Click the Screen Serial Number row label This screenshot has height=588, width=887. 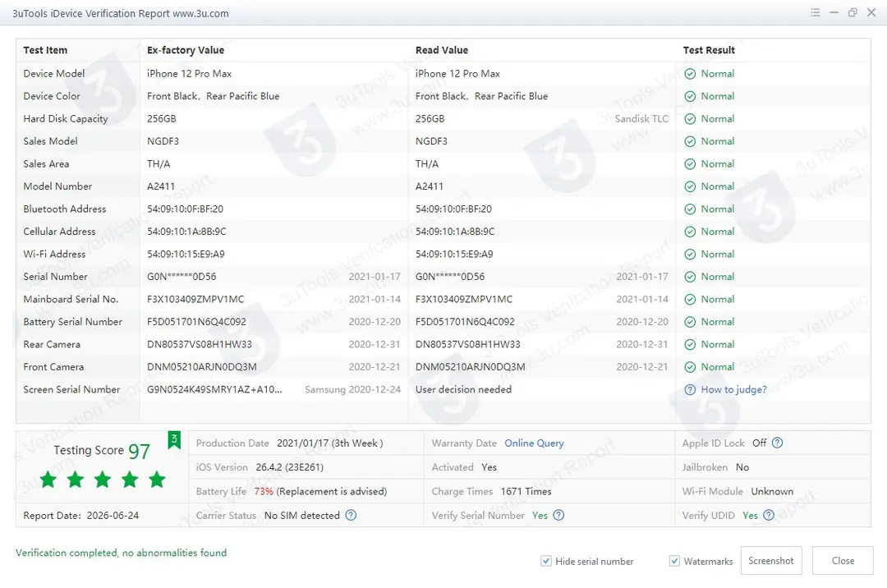point(71,389)
